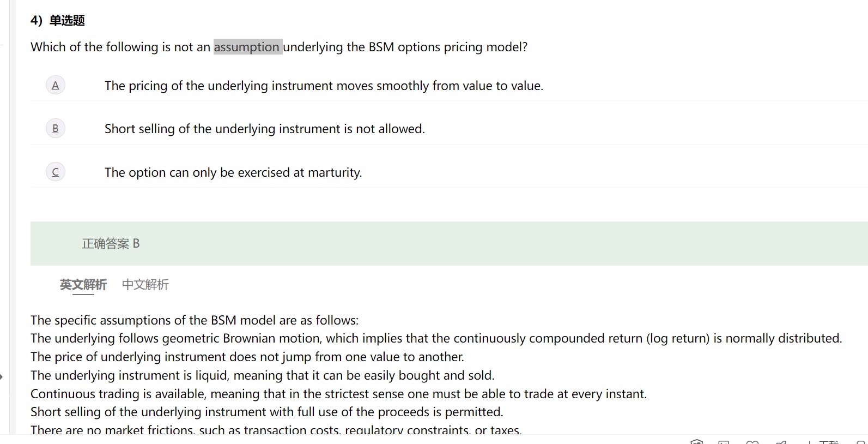Click the heart favorite icon
Screen dimensions: 868x444
[752, 441]
